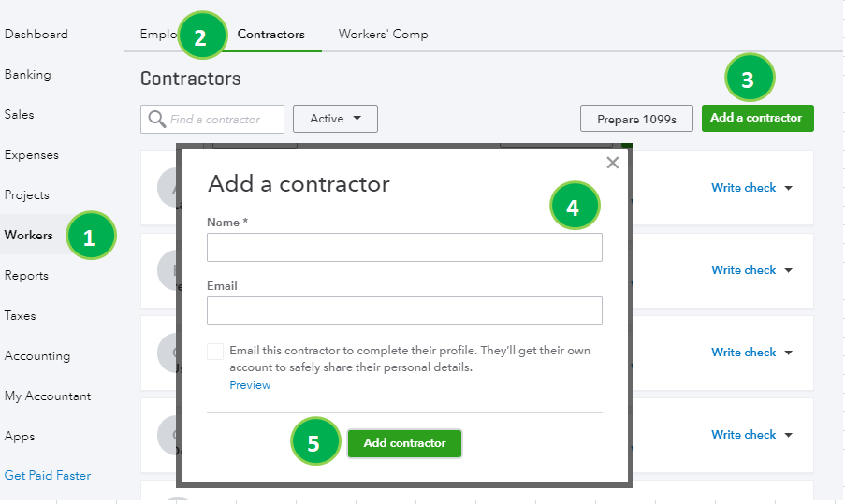Select the Contractors tab
The width and height of the screenshot is (845, 504).
point(270,35)
